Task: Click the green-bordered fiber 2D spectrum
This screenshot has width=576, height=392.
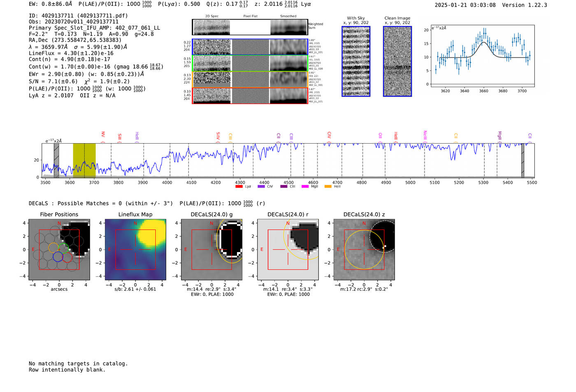Action: (212, 63)
